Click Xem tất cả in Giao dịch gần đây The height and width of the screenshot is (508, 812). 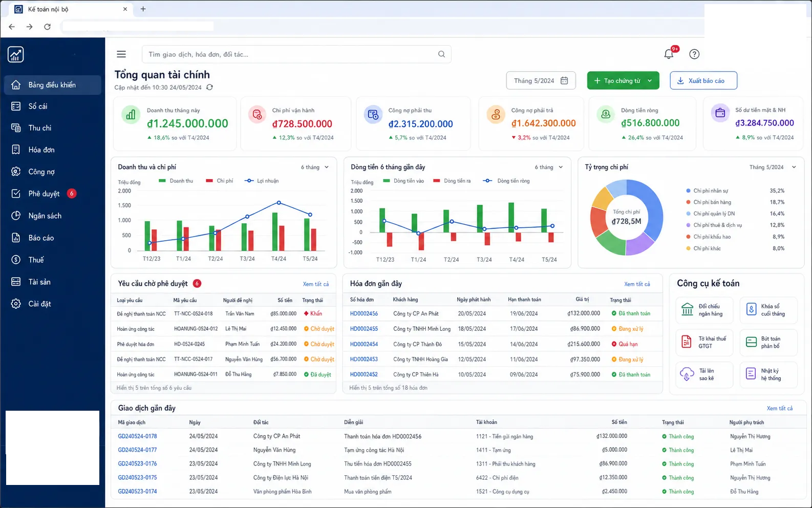780,408
